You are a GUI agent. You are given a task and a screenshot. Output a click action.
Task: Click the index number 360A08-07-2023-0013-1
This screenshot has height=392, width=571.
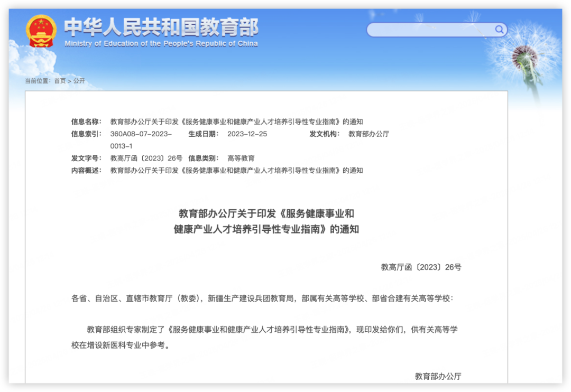click(141, 139)
